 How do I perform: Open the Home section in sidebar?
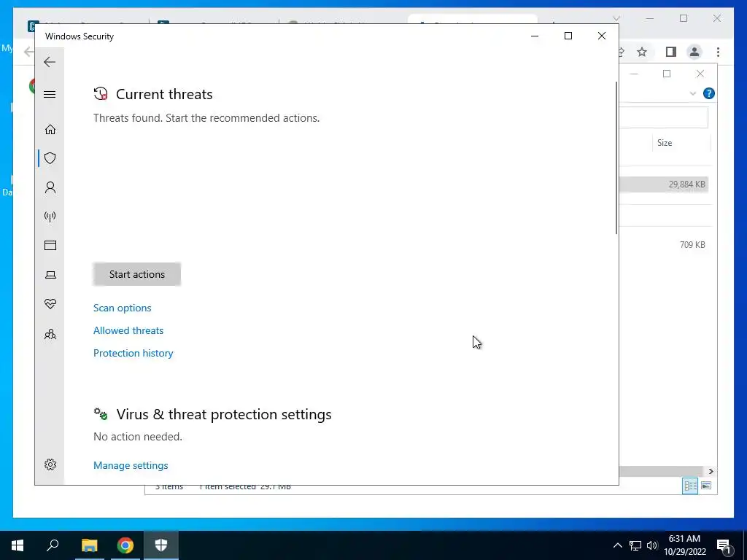click(50, 130)
